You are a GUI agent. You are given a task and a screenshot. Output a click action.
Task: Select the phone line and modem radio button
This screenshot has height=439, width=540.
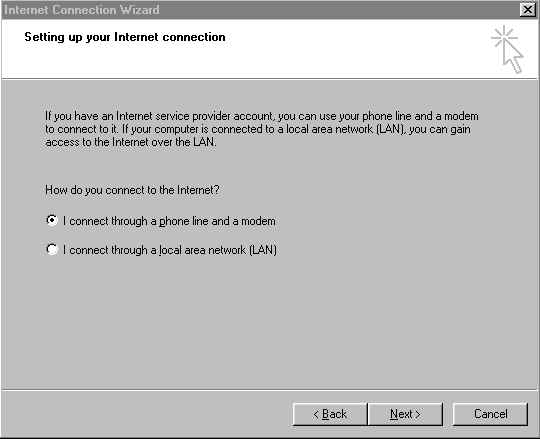pos(52,220)
